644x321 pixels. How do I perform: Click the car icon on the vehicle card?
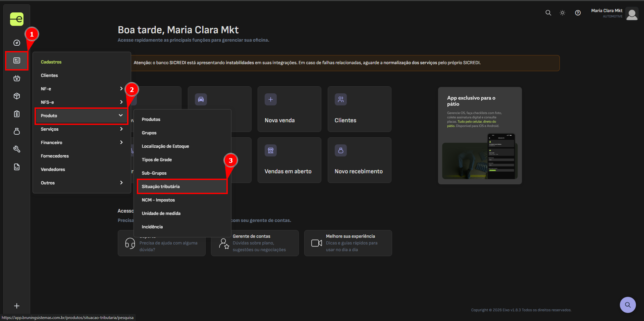point(201,99)
